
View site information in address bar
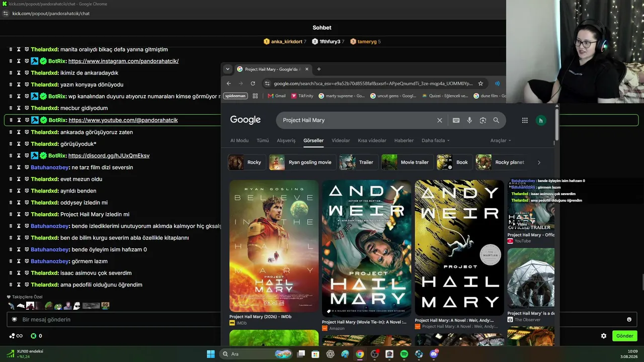coord(267,83)
